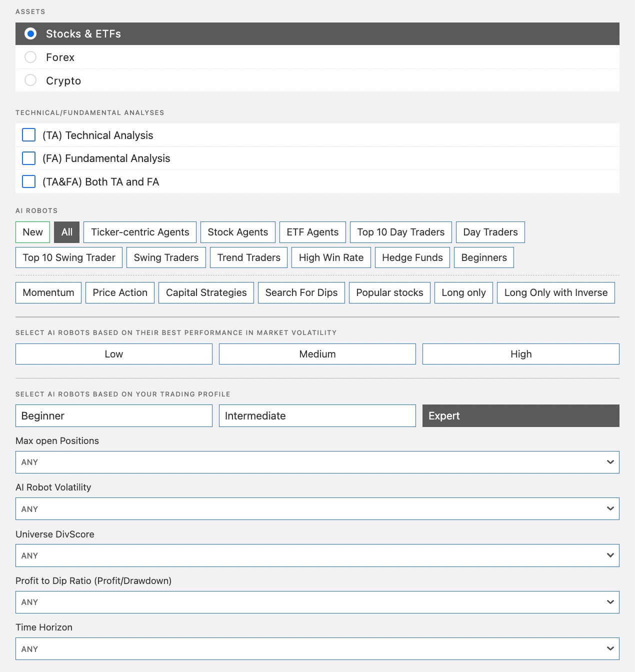This screenshot has width=635, height=672.
Task: Filter robots by the New tag
Action: coord(32,232)
